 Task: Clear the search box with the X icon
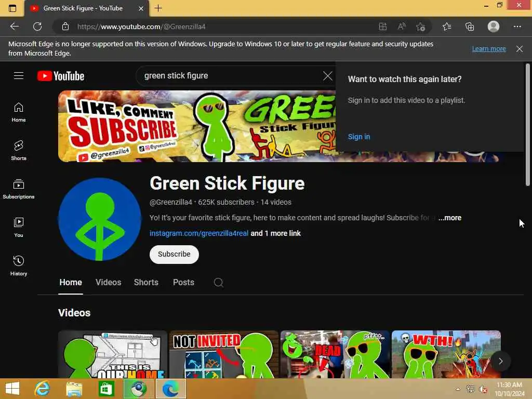click(x=327, y=76)
